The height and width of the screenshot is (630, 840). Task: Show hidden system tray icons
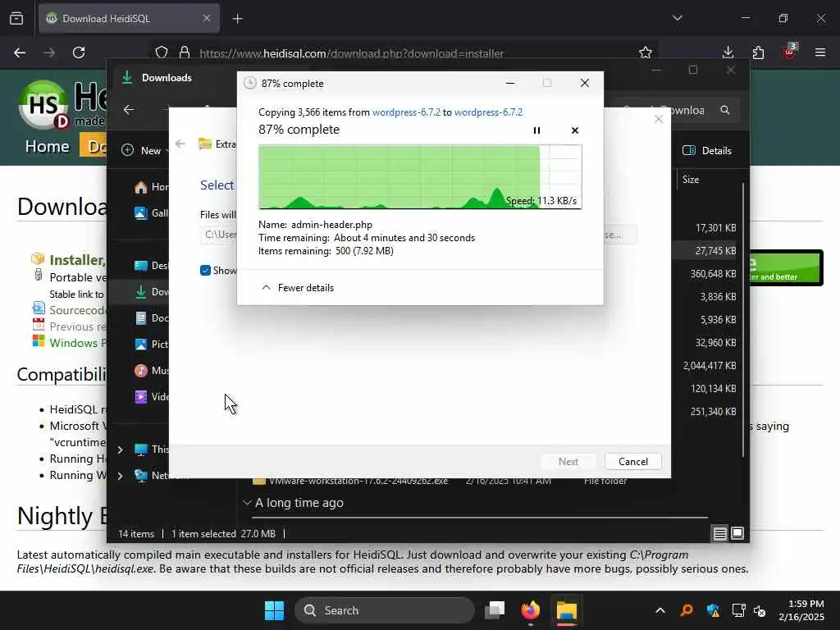(660, 610)
